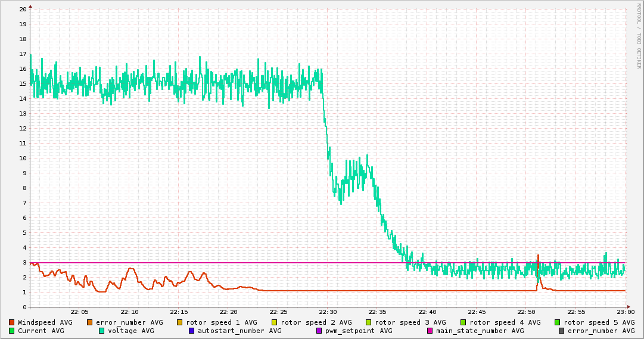The height and width of the screenshot is (339, 644).
Task: Click the 20 value on the Y axis
Action: point(23,9)
